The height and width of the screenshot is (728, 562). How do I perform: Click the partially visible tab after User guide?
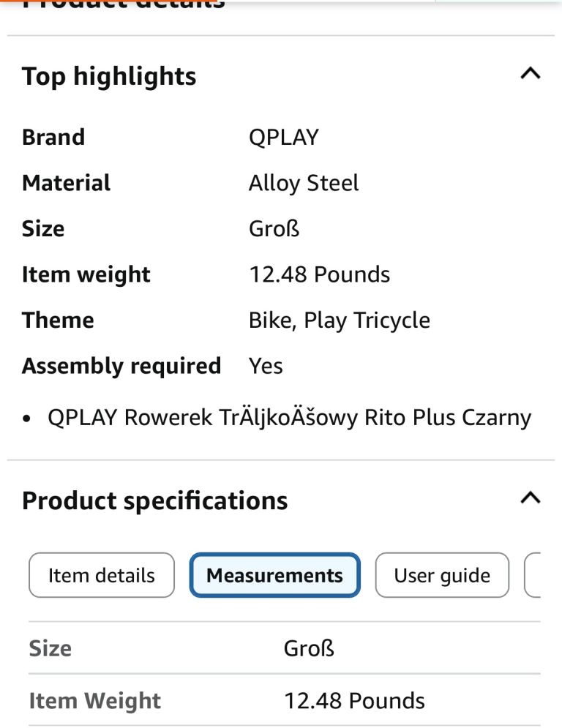tap(533, 575)
